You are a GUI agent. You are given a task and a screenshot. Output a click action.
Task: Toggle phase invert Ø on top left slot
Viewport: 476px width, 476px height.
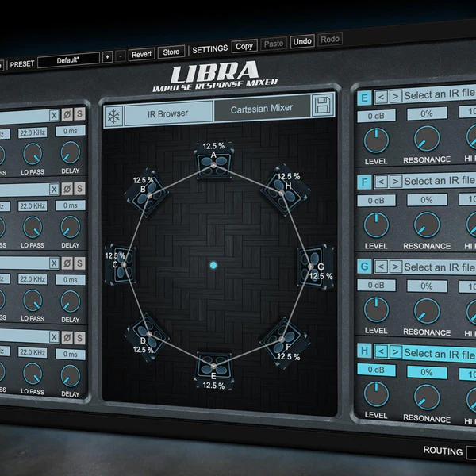(x=67, y=115)
